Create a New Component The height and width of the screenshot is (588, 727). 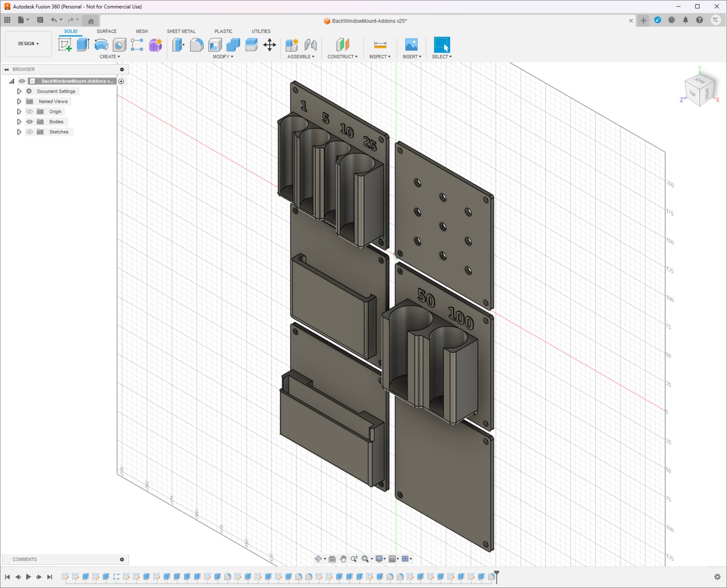tap(292, 45)
